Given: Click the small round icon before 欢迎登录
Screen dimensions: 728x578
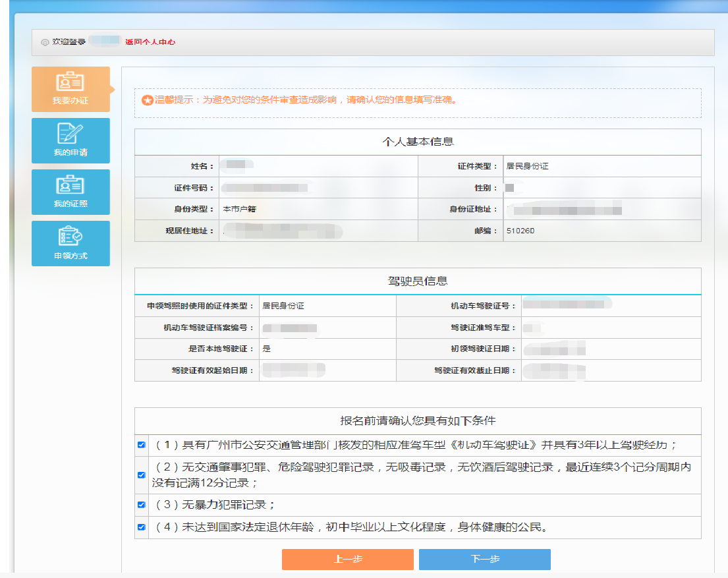Looking at the screenshot, I should (45, 42).
